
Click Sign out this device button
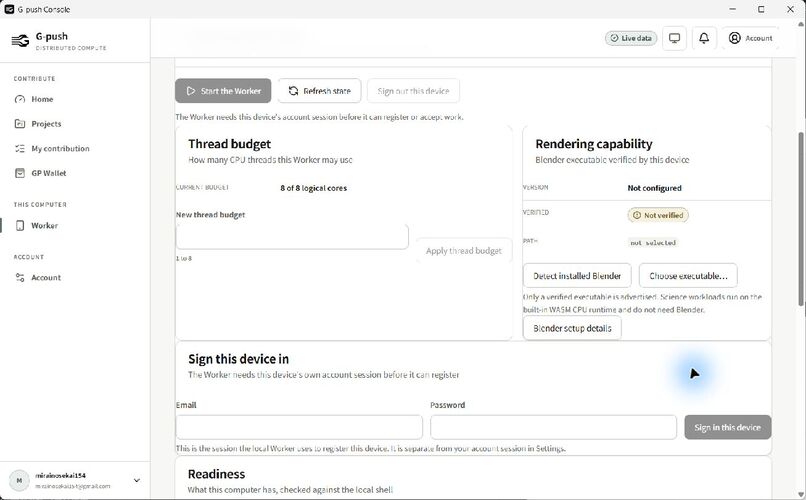[x=413, y=91]
